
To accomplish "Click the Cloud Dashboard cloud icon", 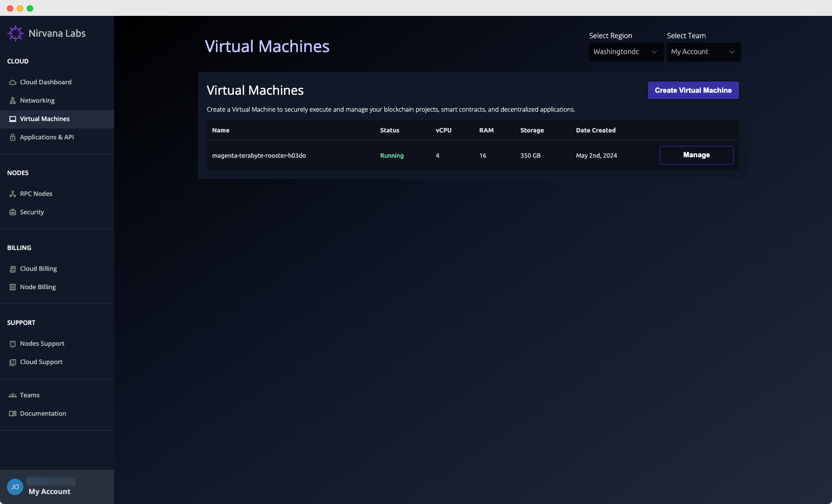I will click(13, 82).
